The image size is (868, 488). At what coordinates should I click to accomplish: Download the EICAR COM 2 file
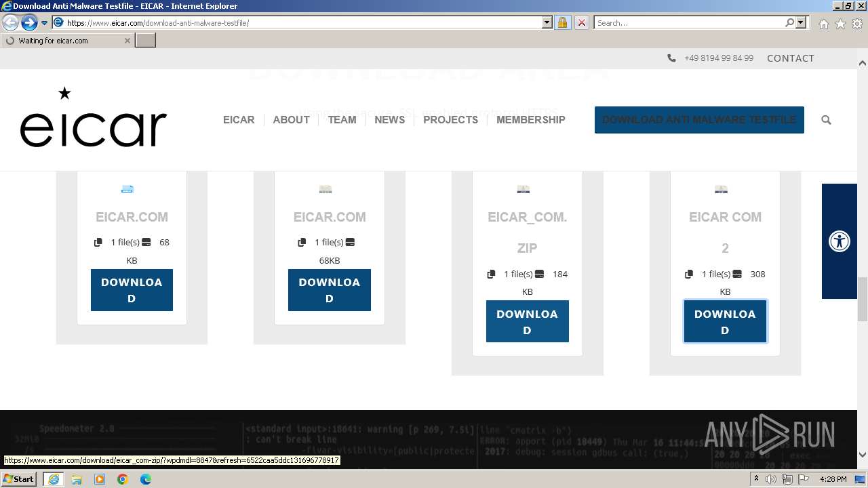pyautogui.click(x=725, y=321)
